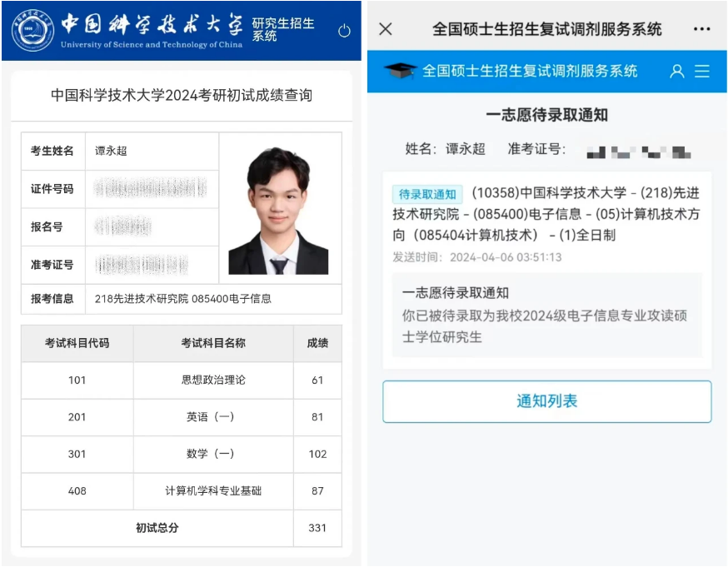Image resolution: width=728 pixels, height=572 pixels.
Task: Click the 姓名 field on the notice page
Action: [446, 149]
